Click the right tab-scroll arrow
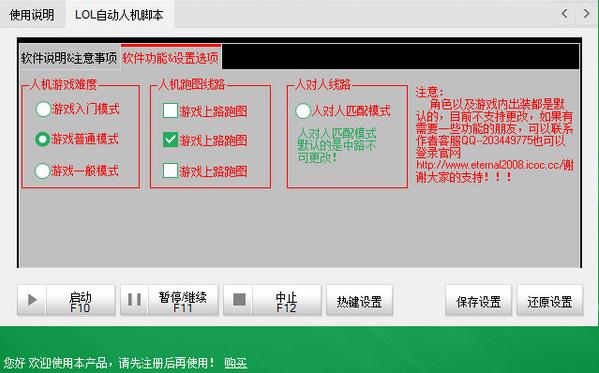The height and width of the screenshot is (373, 599). pyautogui.click(x=586, y=14)
